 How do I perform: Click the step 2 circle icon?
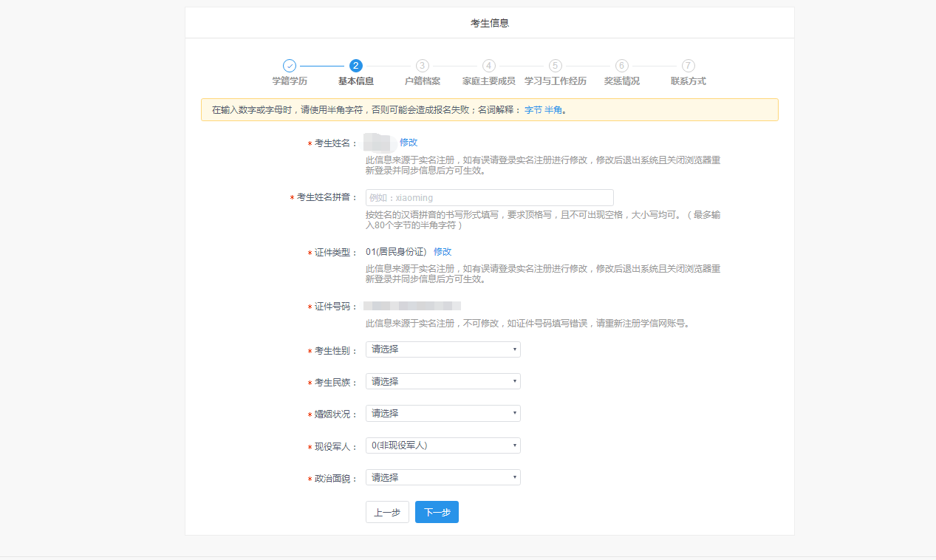click(356, 66)
